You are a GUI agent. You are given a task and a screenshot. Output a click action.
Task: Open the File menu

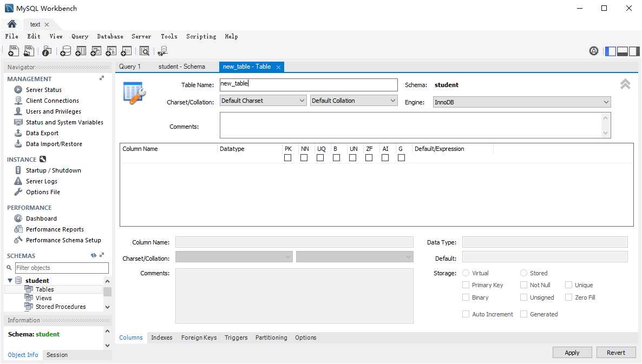11,36
